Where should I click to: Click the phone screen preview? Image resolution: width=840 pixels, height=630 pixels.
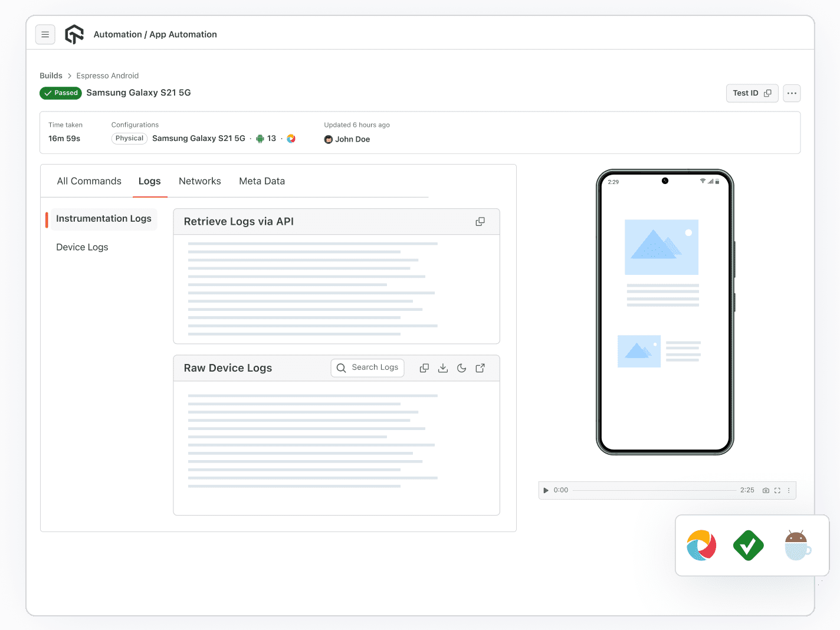tap(665, 312)
